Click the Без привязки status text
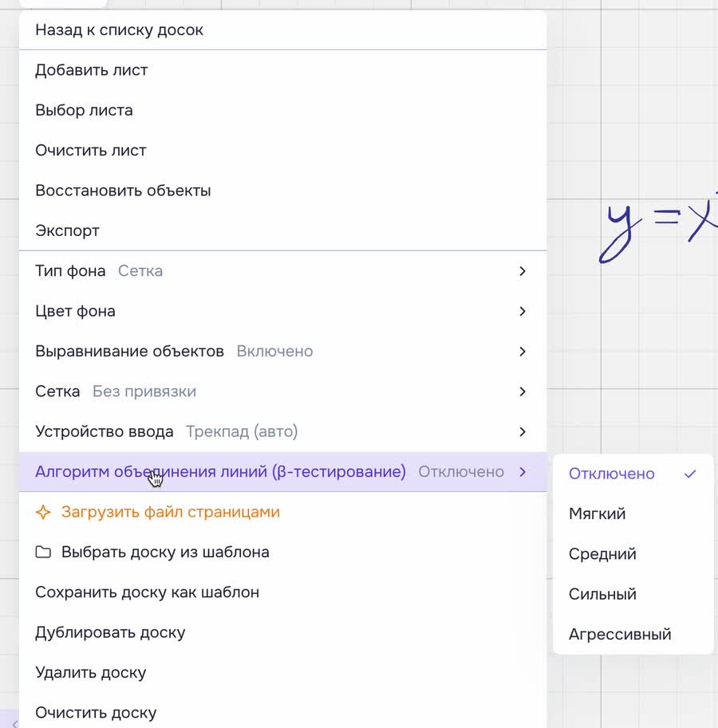Screen dimensions: 718x728 [144, 392]
